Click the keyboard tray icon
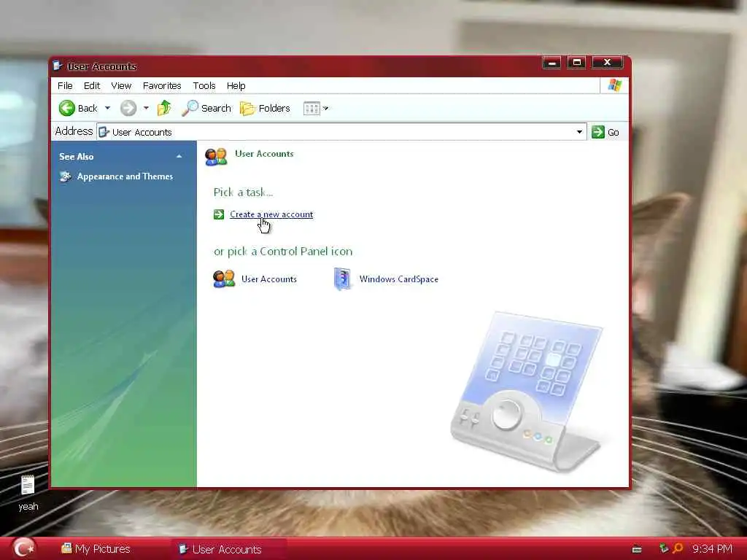This screenshot has width=747, height=560. [x=636, y=550]
